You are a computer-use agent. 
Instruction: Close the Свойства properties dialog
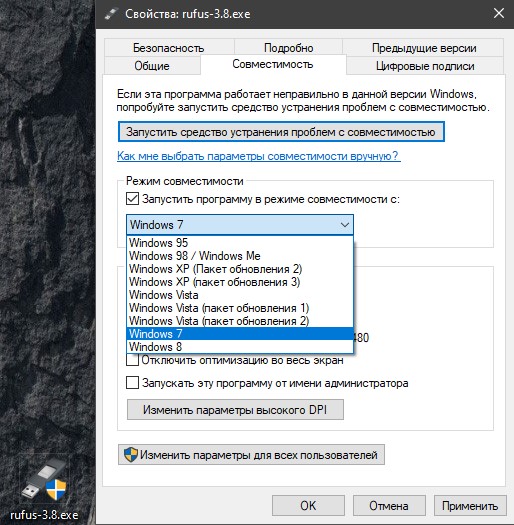point(499,13)
